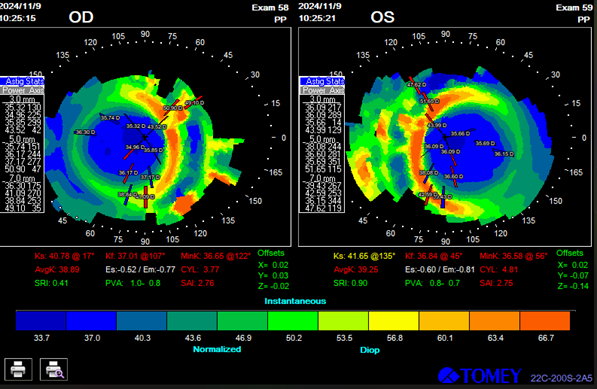The width and height of the screenshot is (597, 389).
Task: Select the 66.7 red-orange color swatch
Action: click(545, 320)
